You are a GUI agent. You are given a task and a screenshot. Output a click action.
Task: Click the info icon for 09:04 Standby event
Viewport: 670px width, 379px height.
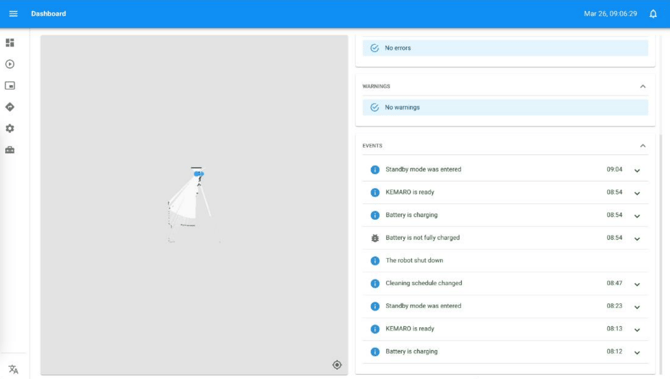(x=375, y=170)
